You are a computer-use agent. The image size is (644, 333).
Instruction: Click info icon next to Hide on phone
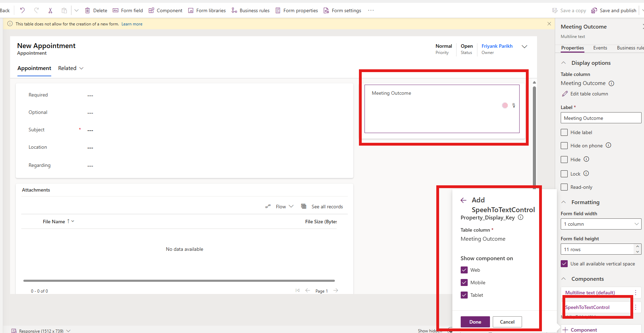click(x=608, y=145)
